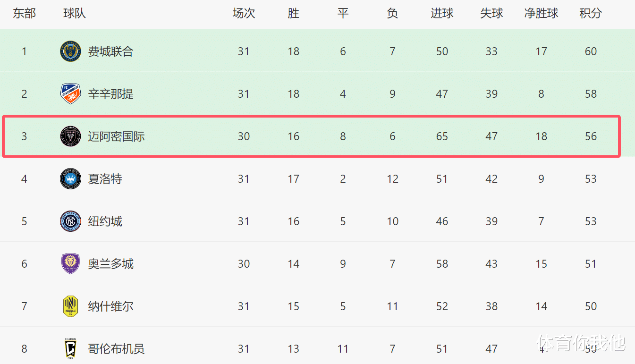Image resolution: width=635 pixels, height=364 pixels.
Task: Click the Nashville SC team logo
Action: 70,306
